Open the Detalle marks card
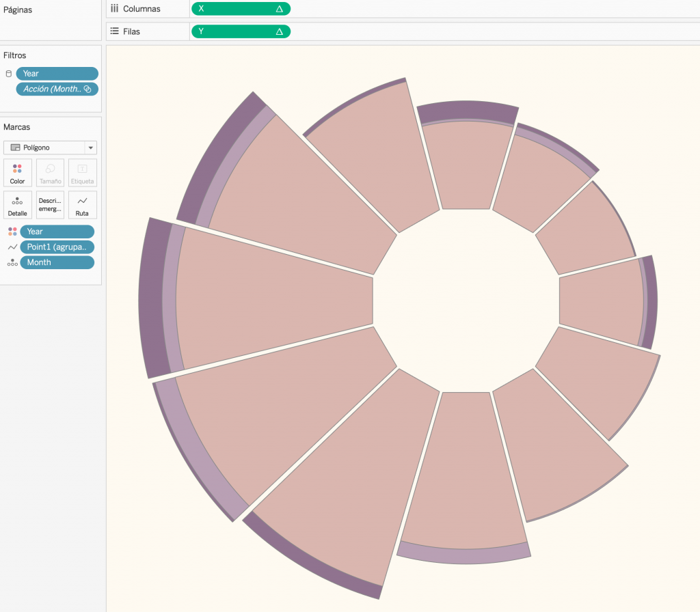The width and height of the screenshot is (700, 612). pyautogui.click(x=17, y=205)
